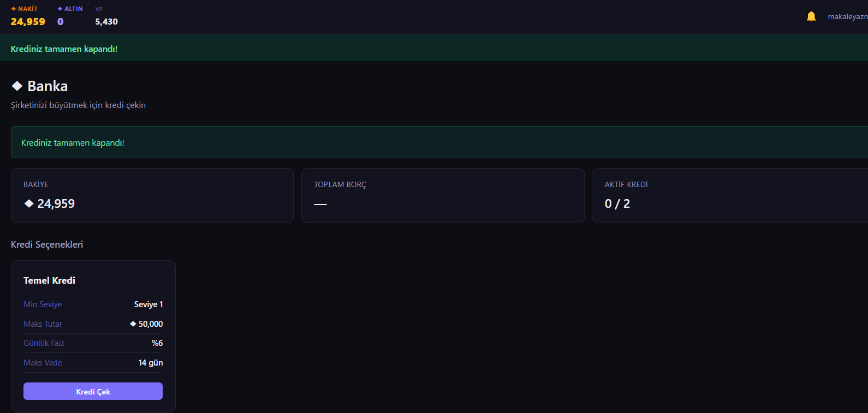Click the Altın value 0
The width and height of the screenshot is (868, 413).
pos(61,22)
